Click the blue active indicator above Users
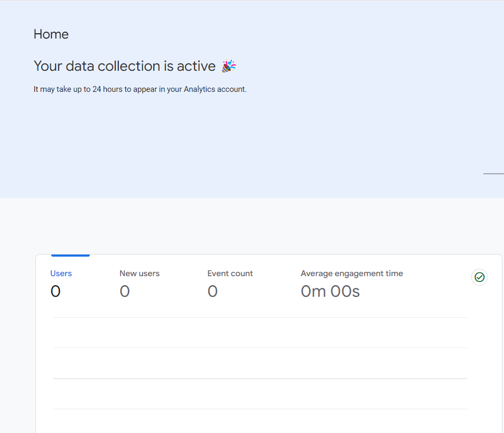This screenshot has height=433, width=504. (x=70, y=256)
